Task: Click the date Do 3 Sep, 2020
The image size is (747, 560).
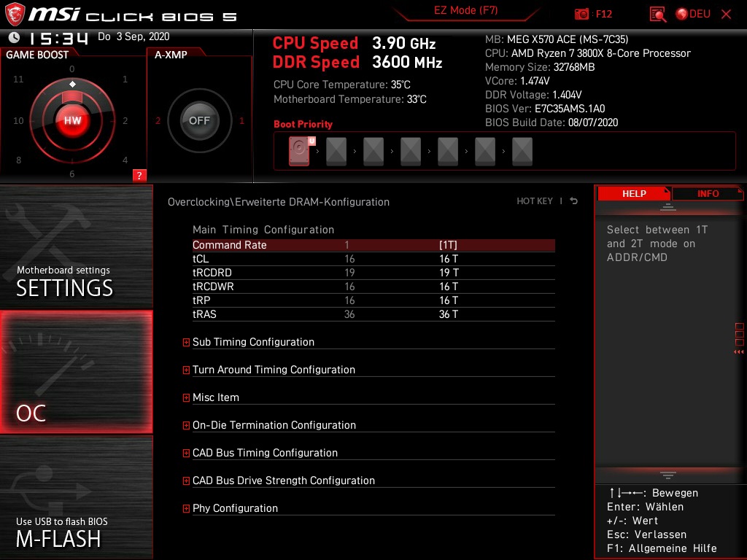Action: tap(133, 36)
